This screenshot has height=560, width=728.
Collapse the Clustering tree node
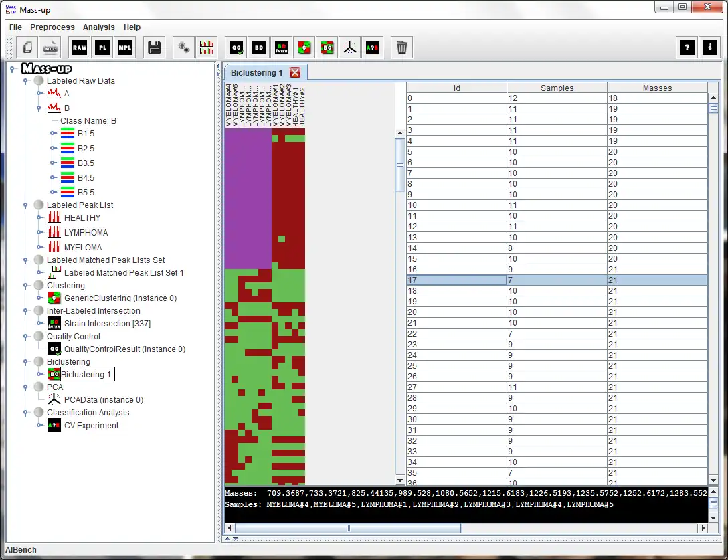pyautogui.click(x=26, y=286)
